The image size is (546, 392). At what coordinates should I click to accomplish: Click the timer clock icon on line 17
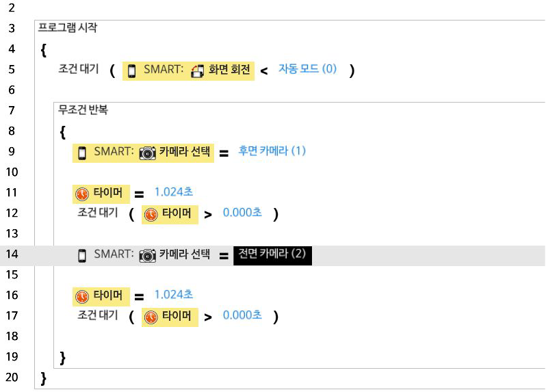(x=151, y=317)
